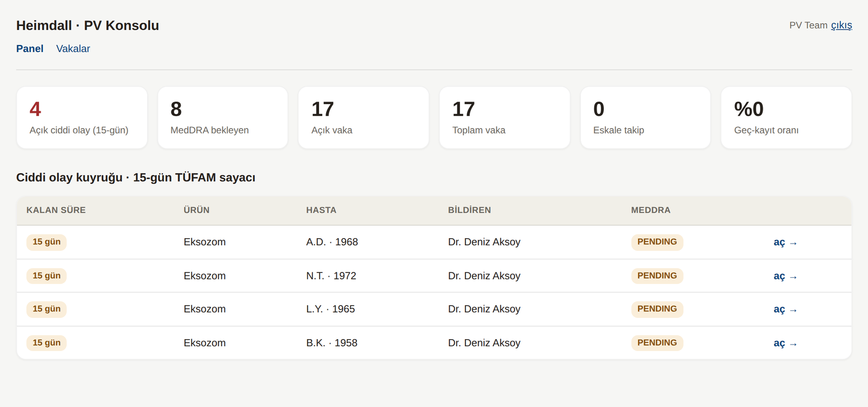Click Dr. Deniz Aksoy in the A.D. row
This screenshot has width=868, height=407.
[x=484, y=242]
